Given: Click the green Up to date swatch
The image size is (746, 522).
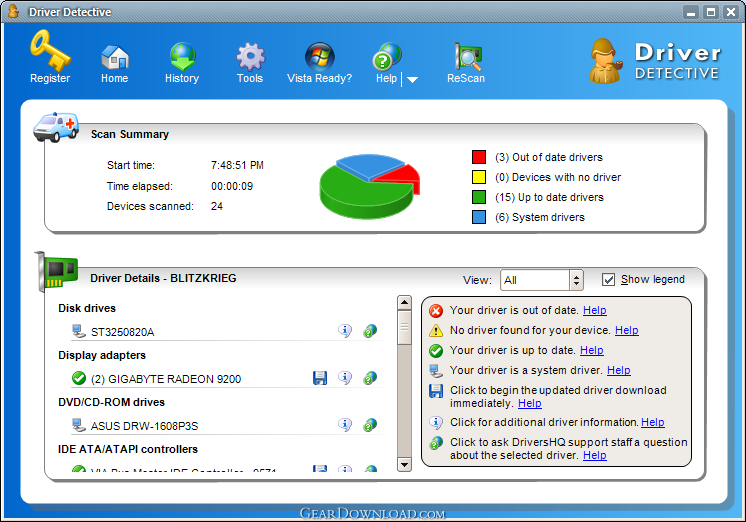Looking at the screenshot, I should tap(479, 197).
